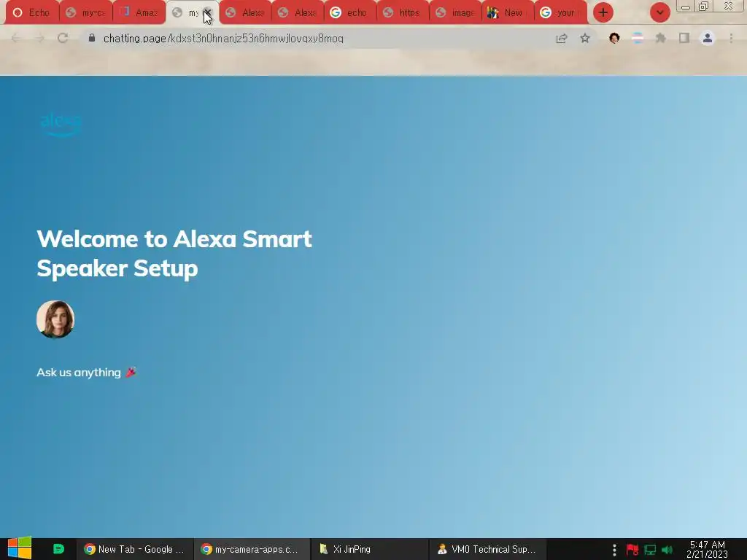
Task: Toggle the browser side panel icon
Action: (x=684, y=38)
